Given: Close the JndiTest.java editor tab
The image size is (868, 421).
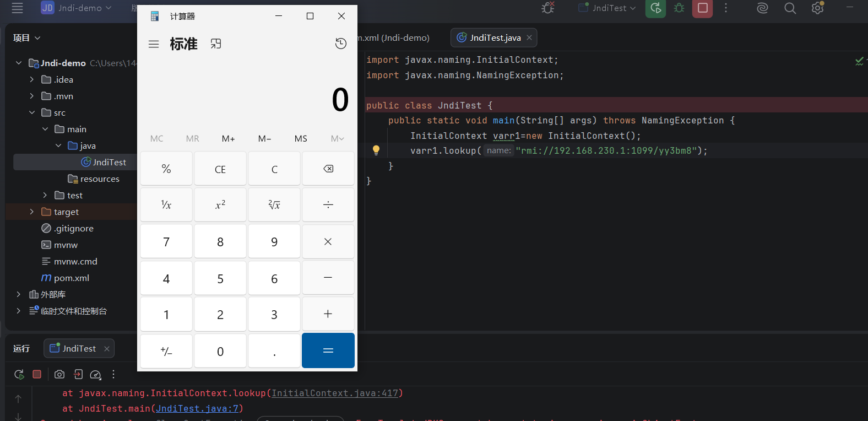Looking at the screenshot, I should 529,37.
